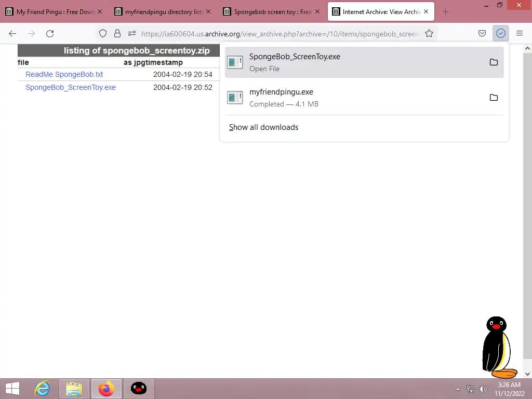This screenshot has height=399, width=532.
Task: Close the Spongebob screen toy tab
Action: pos(317,11)
